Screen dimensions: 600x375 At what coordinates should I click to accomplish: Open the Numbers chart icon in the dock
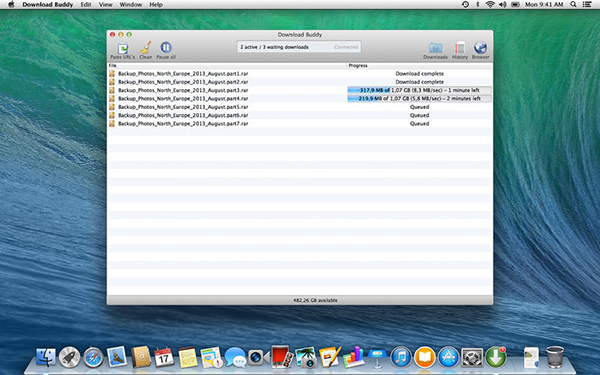(x=353, y=357)
